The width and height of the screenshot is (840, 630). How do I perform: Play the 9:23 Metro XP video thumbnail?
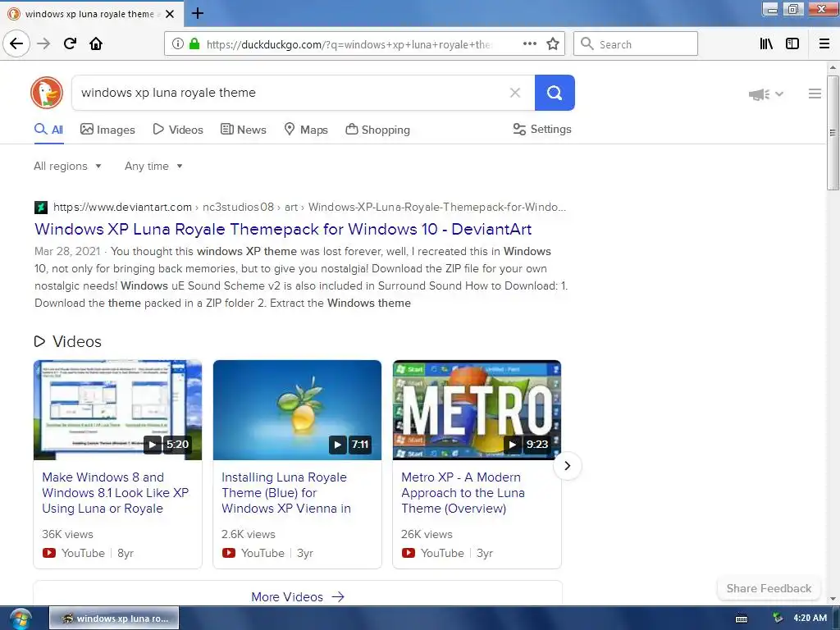[x=477, y=410]
